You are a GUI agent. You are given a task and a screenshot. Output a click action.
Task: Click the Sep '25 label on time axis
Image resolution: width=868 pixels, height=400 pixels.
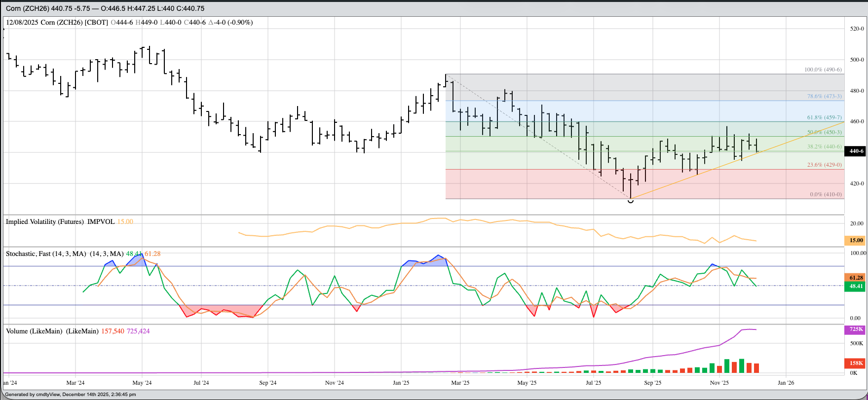tap(652, 383)
